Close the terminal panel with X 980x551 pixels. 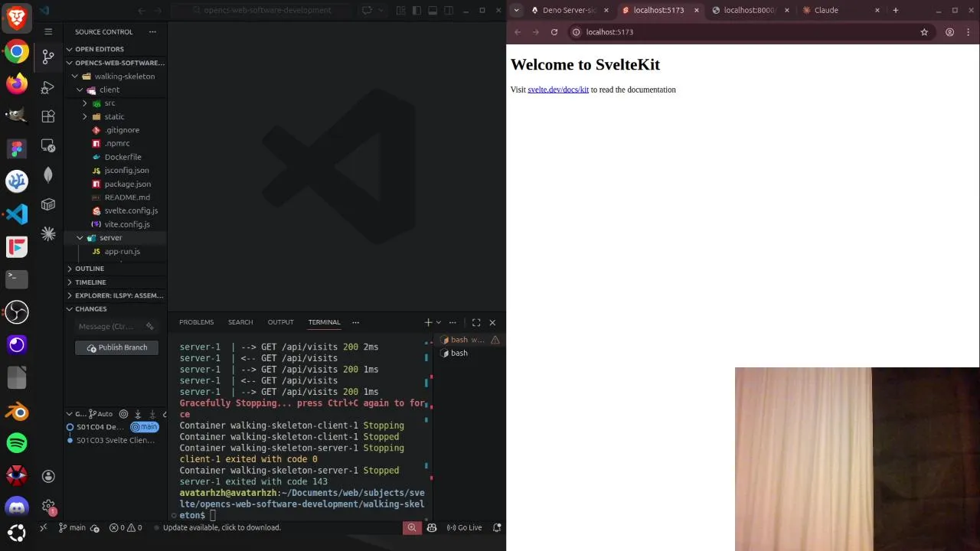(492, 322)
